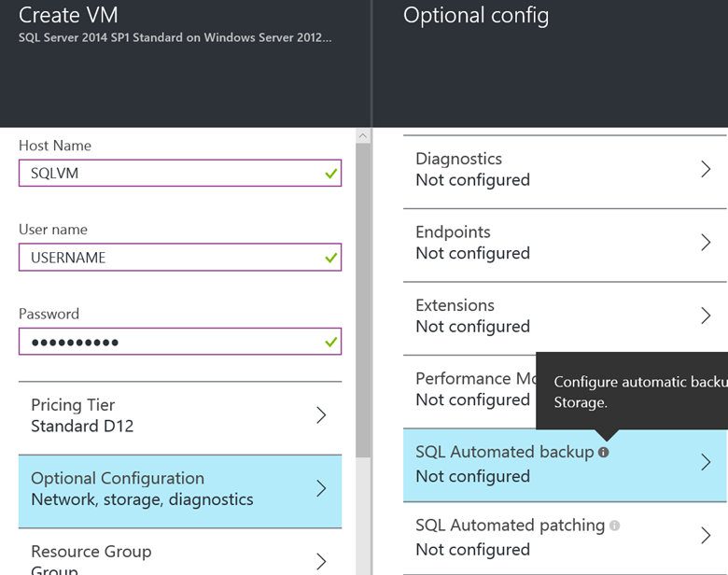
Task: Select the SQL Automated backup option
Action: [x=565, y=466]
